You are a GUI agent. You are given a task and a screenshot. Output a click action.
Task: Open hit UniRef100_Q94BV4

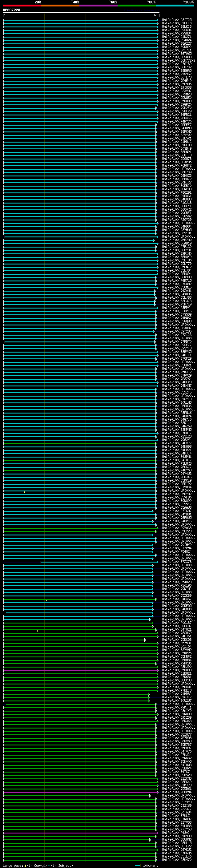pos(177,40)
